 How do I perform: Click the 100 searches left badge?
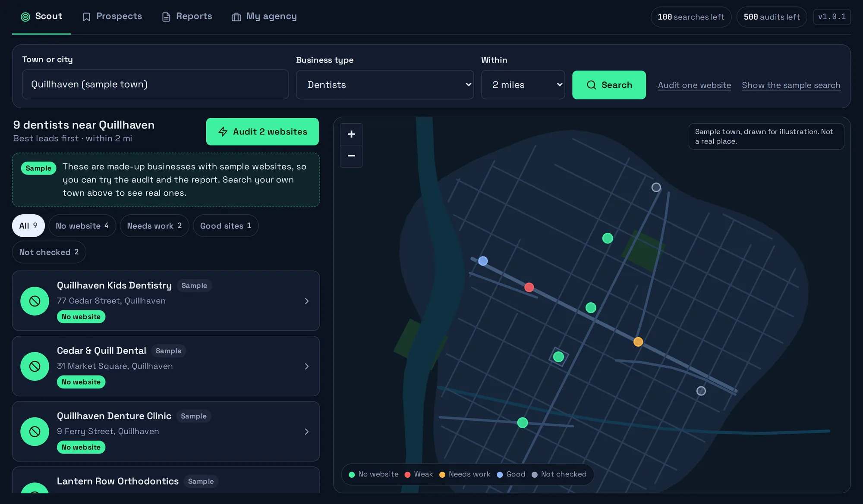click(x=691, y=17)
